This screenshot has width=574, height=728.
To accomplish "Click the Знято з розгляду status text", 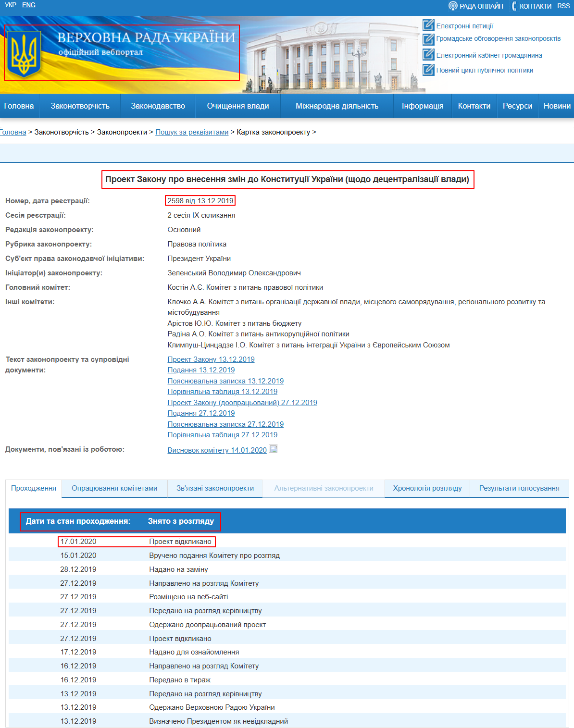I will [x=181, y=521].
